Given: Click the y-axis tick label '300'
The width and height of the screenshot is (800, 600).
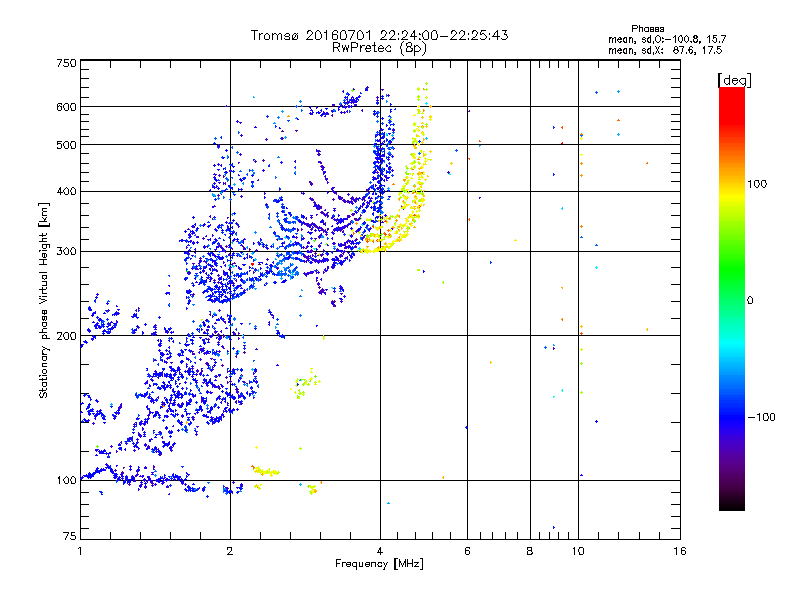Looking at the screenshot, I should point(66,252).
